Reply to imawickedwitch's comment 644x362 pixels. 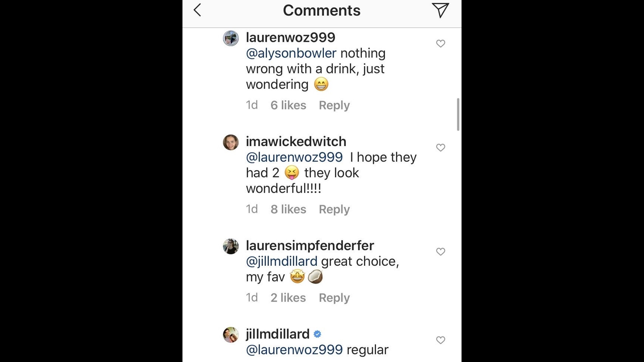(x=334, y=209)
